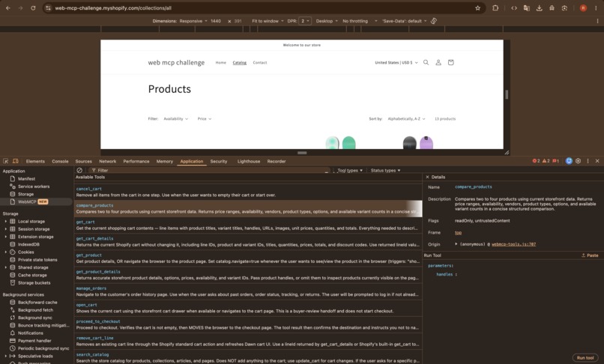Viewport: 604px width, 364px height.
Task: Select WebMCP in the Application sidebar
Action: (27, 201)
